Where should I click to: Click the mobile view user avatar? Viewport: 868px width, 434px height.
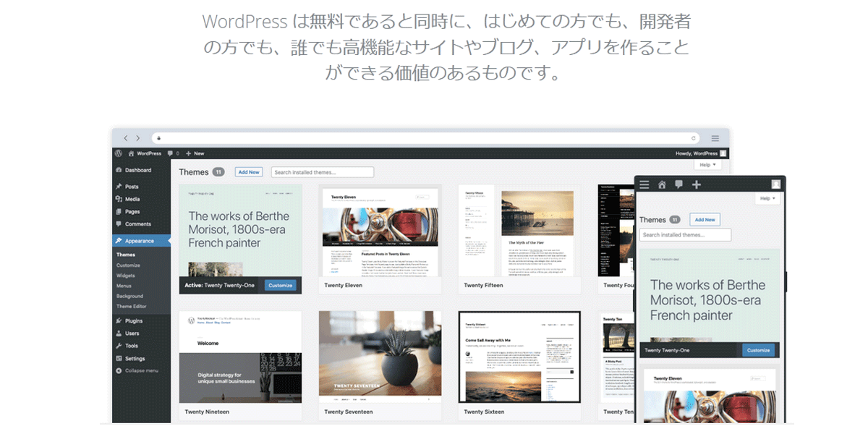pos(775,184)
